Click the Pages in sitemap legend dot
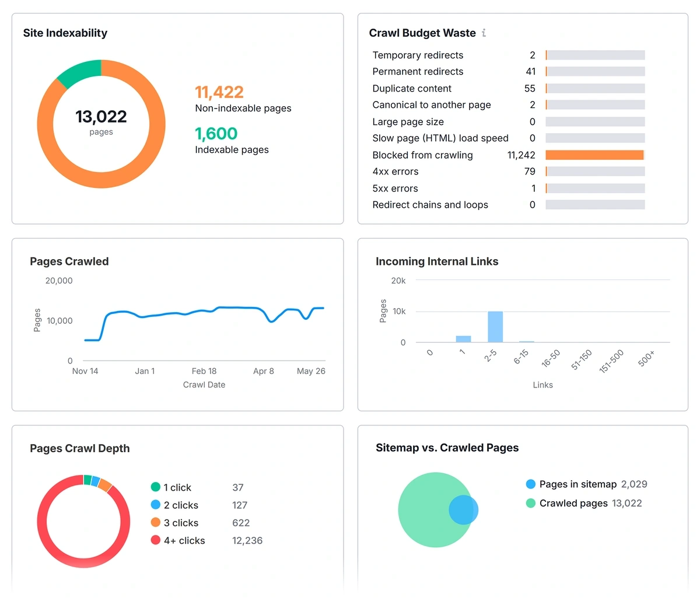The height and width of the screenshot is (601, 700). point(530,484)
